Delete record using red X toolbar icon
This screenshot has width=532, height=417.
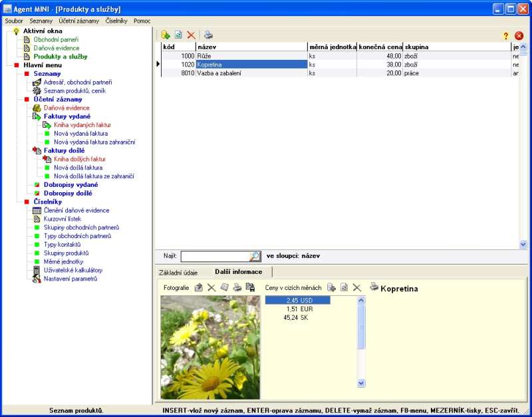192,35
